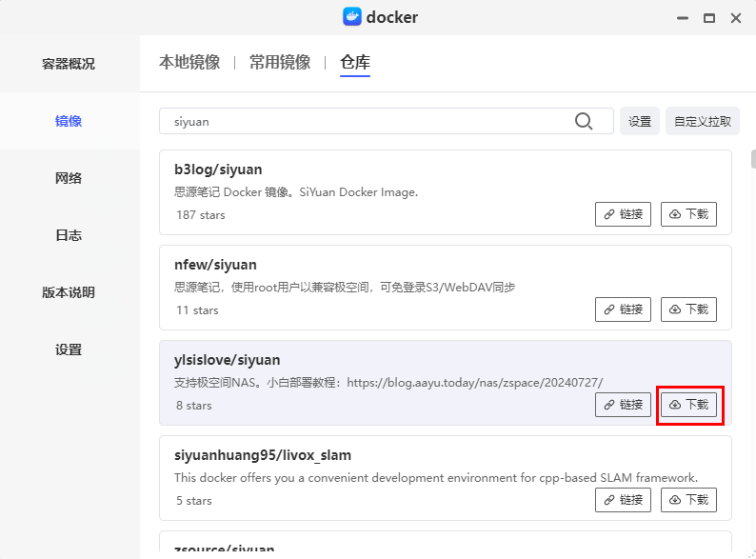Select the 仓库 tab
The height and width of the screenshot is (559, 756).
(355, 62)
